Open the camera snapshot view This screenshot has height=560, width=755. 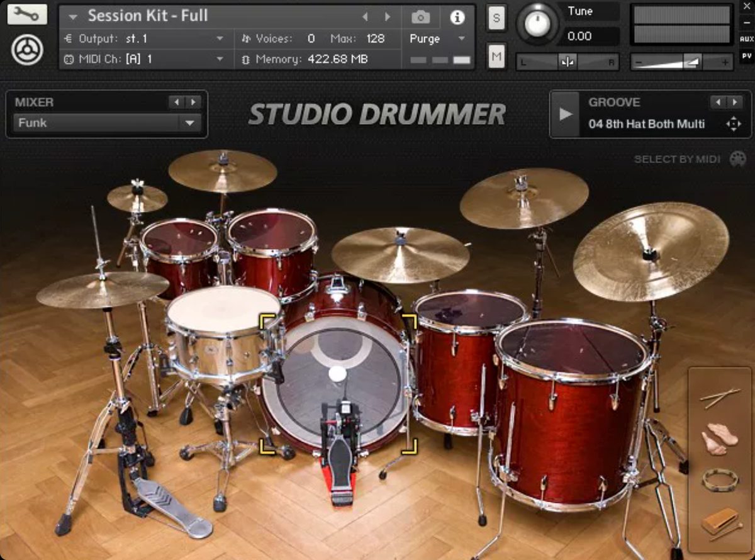coord(421,17)
